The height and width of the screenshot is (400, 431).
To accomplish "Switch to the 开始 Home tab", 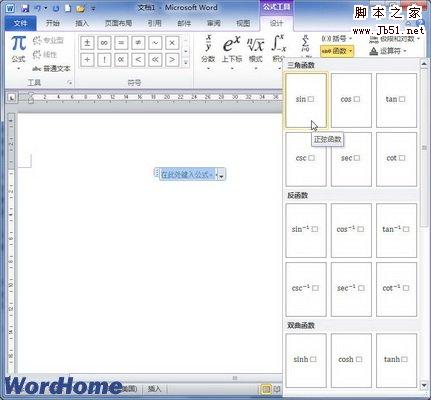I will [x=53, y=23].
